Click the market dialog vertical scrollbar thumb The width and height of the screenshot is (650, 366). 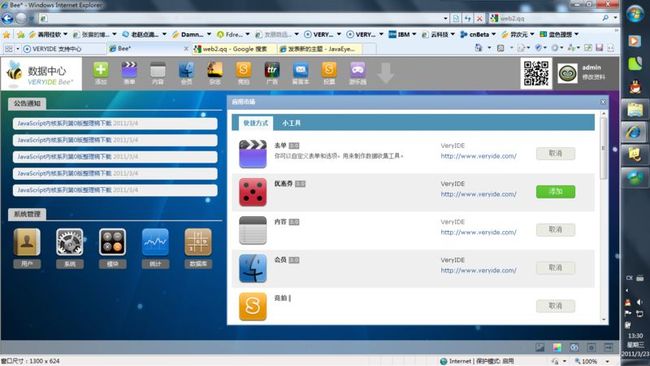click(604, 148)
